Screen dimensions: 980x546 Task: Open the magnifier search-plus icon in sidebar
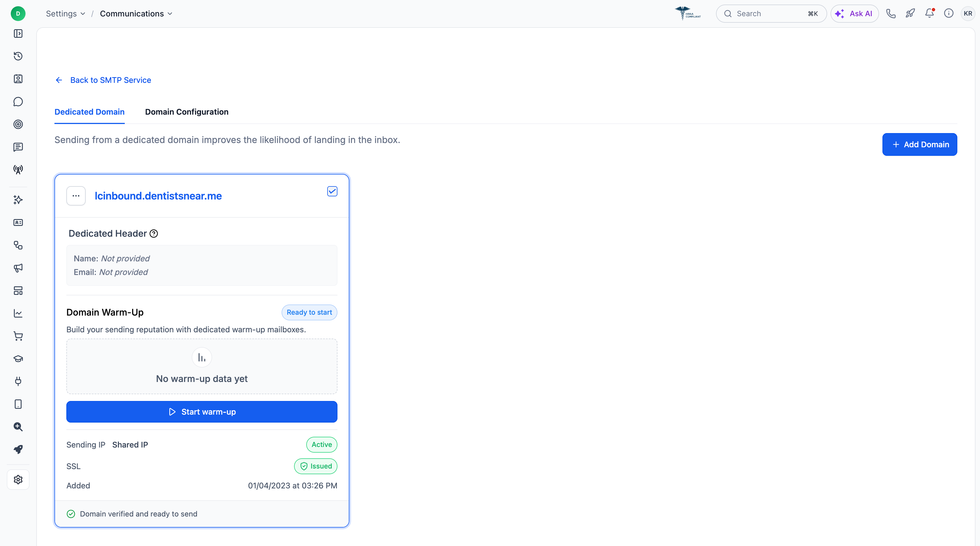[x=18, y=427]
